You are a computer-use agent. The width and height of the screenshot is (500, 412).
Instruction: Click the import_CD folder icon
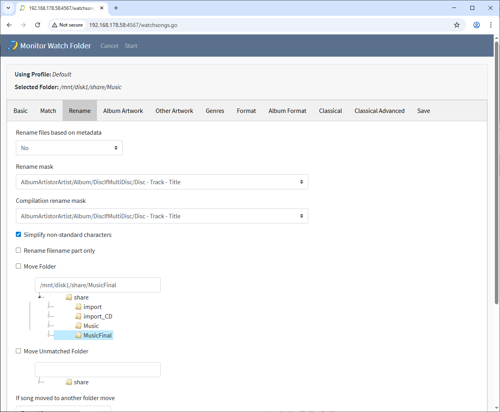pyautogui.click(x=78, y=316)
